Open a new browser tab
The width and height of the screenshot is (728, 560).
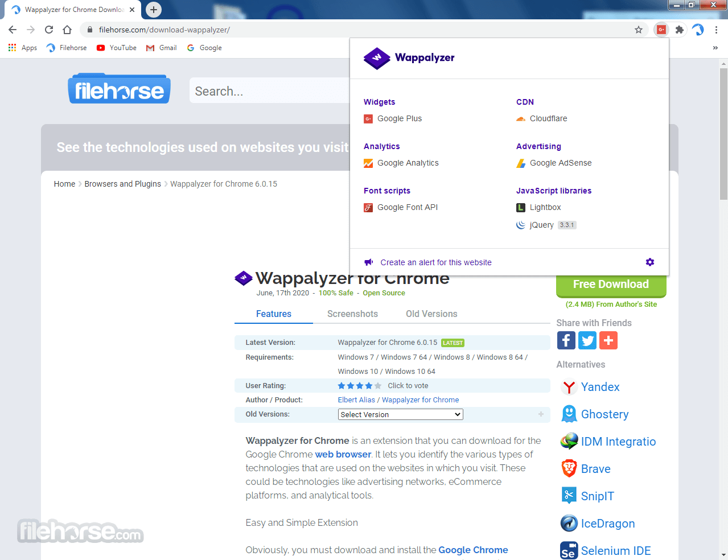click(154, 10)
